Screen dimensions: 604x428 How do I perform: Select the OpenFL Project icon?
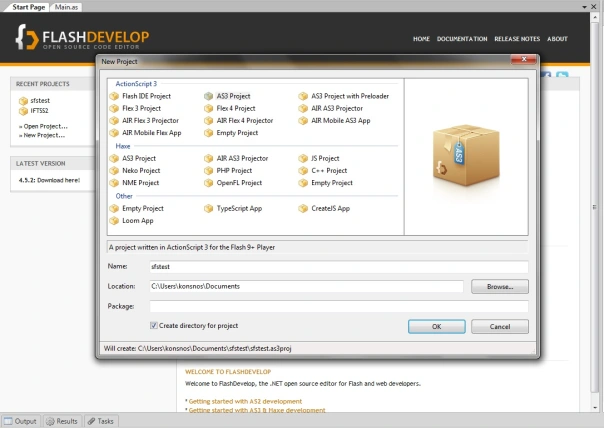pos(208,183)
